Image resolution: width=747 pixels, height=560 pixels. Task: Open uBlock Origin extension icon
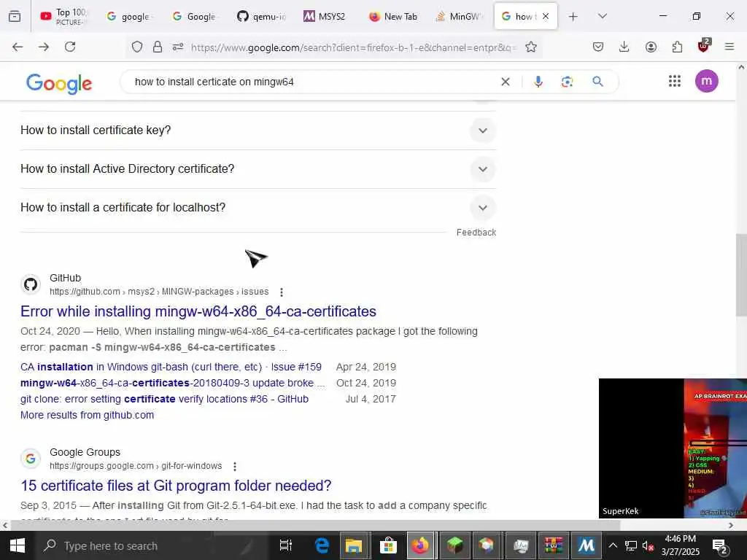[704, 46]
